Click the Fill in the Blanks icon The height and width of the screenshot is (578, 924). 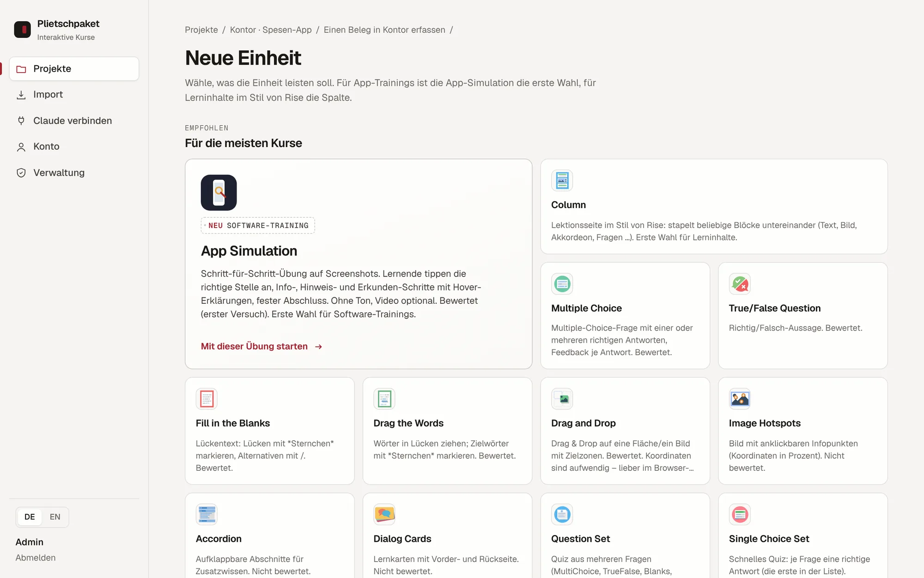[x=207, y=399]
